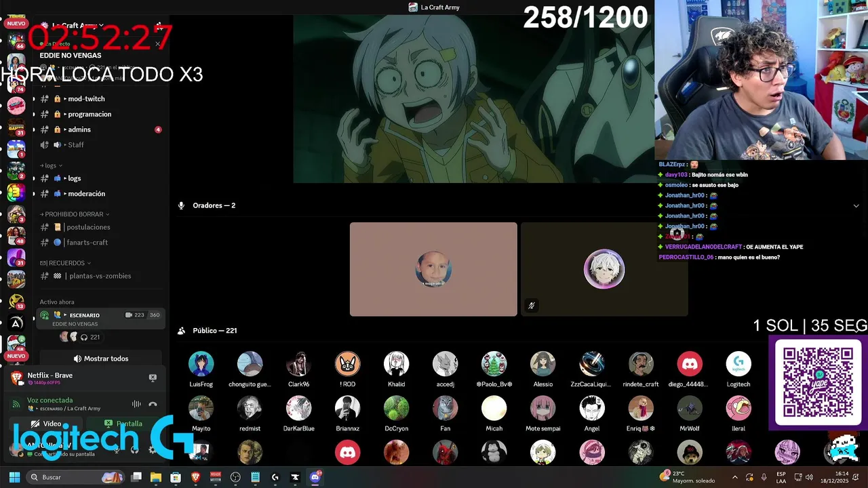This screenshot has height=488, width=868.
Task: Open the plantas-vs-zombies channel
Action: pos(99,276)
